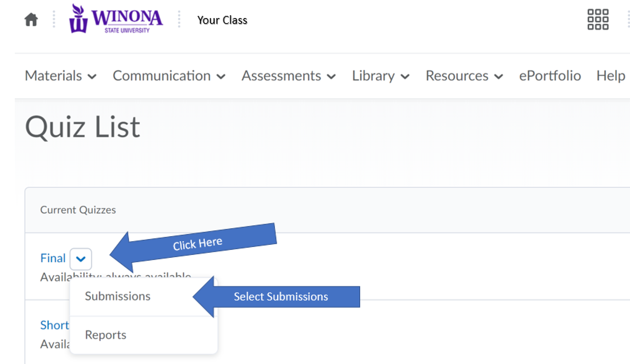Click the Materials chevron arrow
The width and height of the screenshot is (630, 364).
pos(92,77)
